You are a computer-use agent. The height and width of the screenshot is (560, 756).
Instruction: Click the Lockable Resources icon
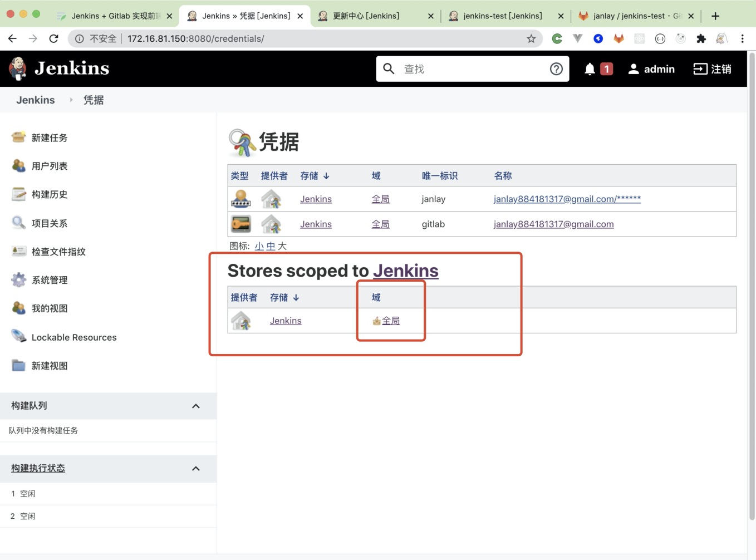pos(18,337)
